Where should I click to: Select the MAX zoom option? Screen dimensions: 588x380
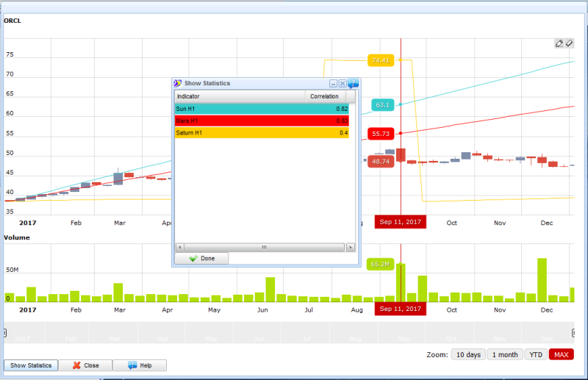point(561,354)
